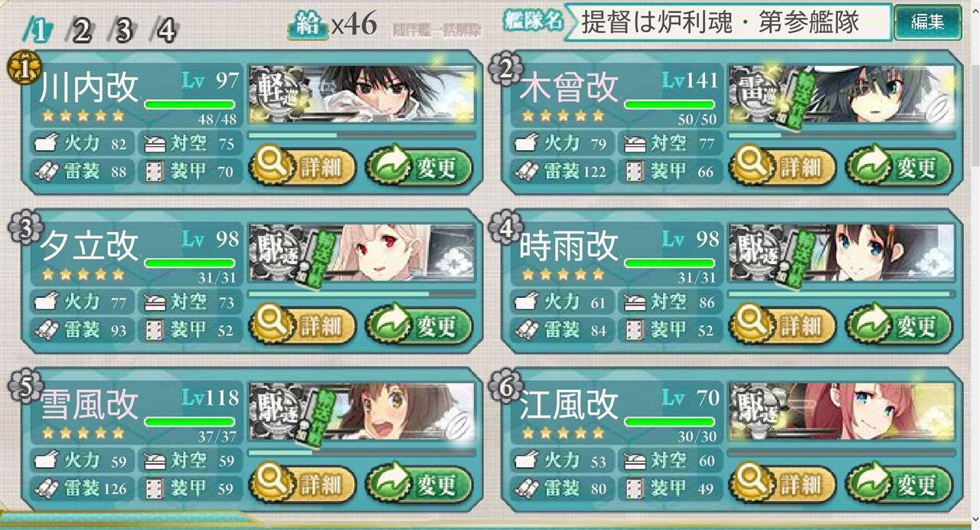Screen dimensions: 980x530
Task: Click the 火力 firepower icon for 夕立改
Action: [x=47, y=302]
